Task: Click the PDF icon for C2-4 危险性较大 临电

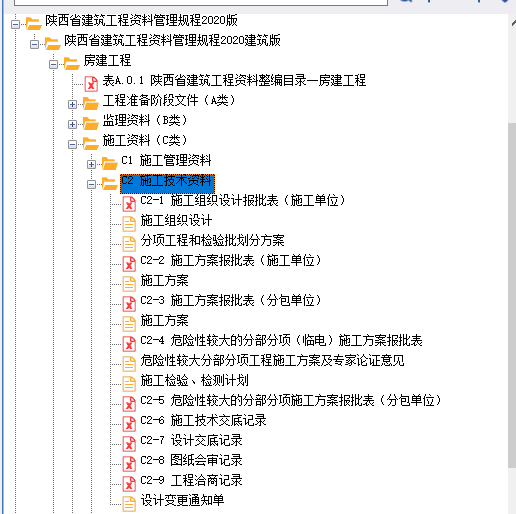Action: [x=129, y=344]
